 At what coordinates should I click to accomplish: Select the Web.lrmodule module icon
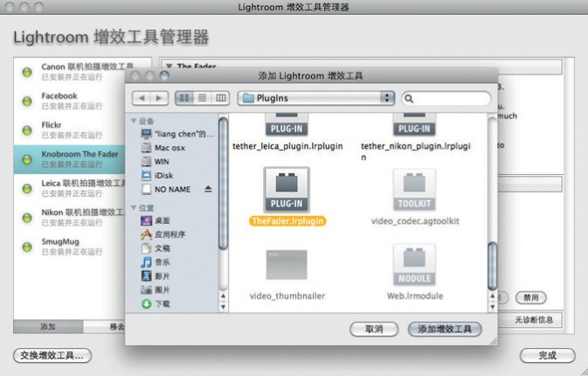pos(414,265)
